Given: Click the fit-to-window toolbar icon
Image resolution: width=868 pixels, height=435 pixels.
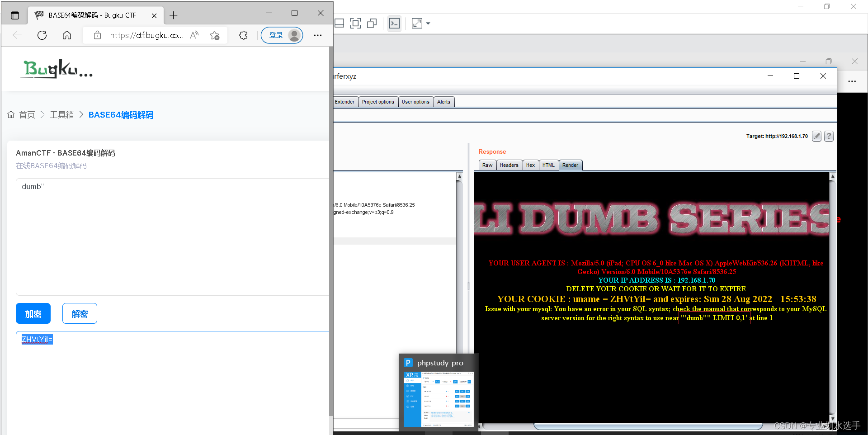Looking at the screenshot, I should [356, 24].
